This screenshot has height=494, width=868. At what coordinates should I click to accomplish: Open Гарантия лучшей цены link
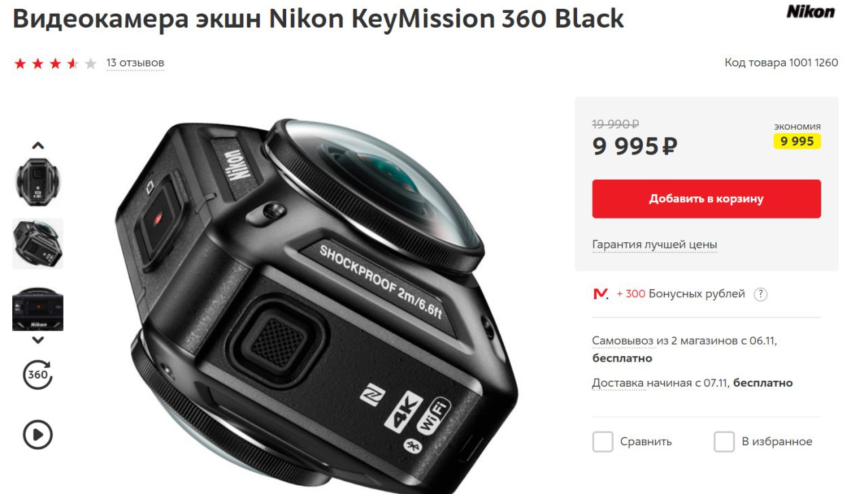[654, 244]
